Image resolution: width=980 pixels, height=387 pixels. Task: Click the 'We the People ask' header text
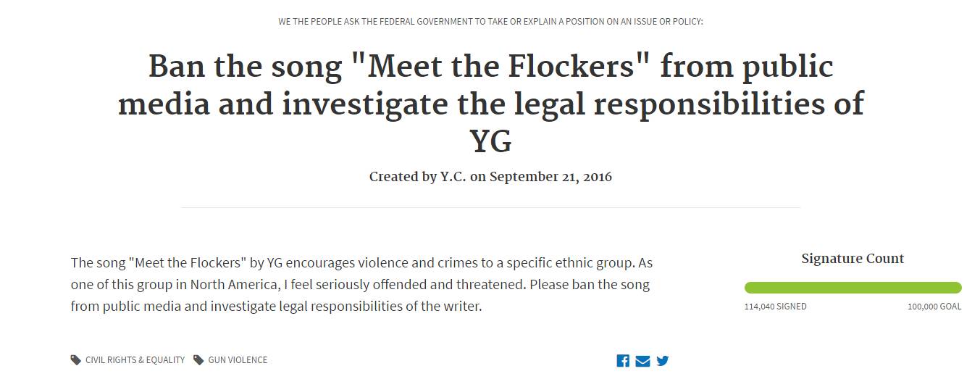point(490,22)
